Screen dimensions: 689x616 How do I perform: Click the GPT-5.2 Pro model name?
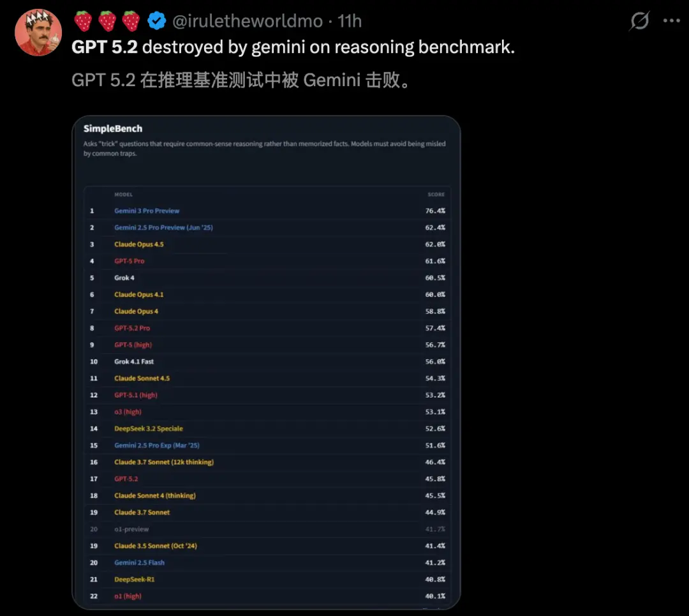[x=132, y=328]
